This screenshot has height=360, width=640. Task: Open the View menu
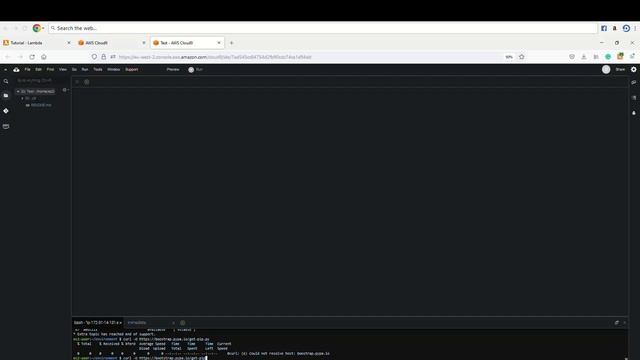click(x=62, y=69)
